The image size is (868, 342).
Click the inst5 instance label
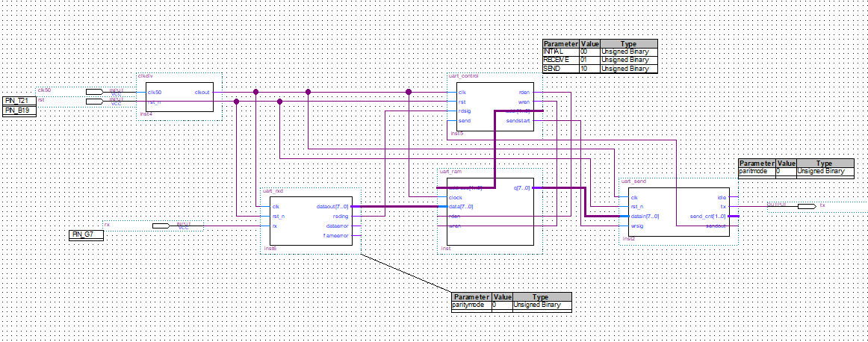click(456, 134)
